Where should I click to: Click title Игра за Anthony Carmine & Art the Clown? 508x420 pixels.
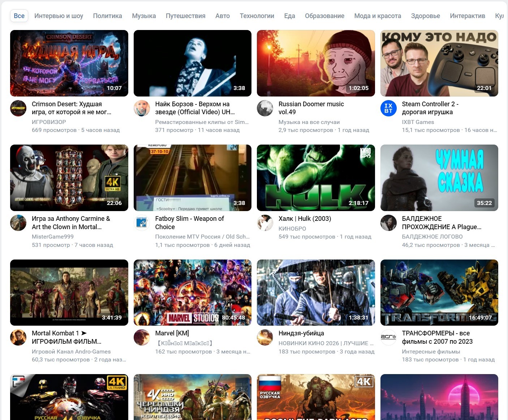(x=71, y=223)
